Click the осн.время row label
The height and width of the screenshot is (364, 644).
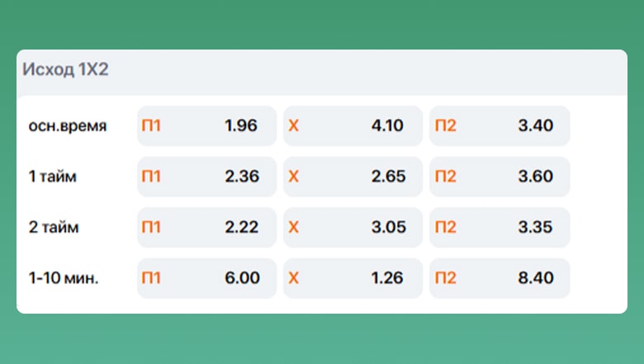click(x=68, y=126)
